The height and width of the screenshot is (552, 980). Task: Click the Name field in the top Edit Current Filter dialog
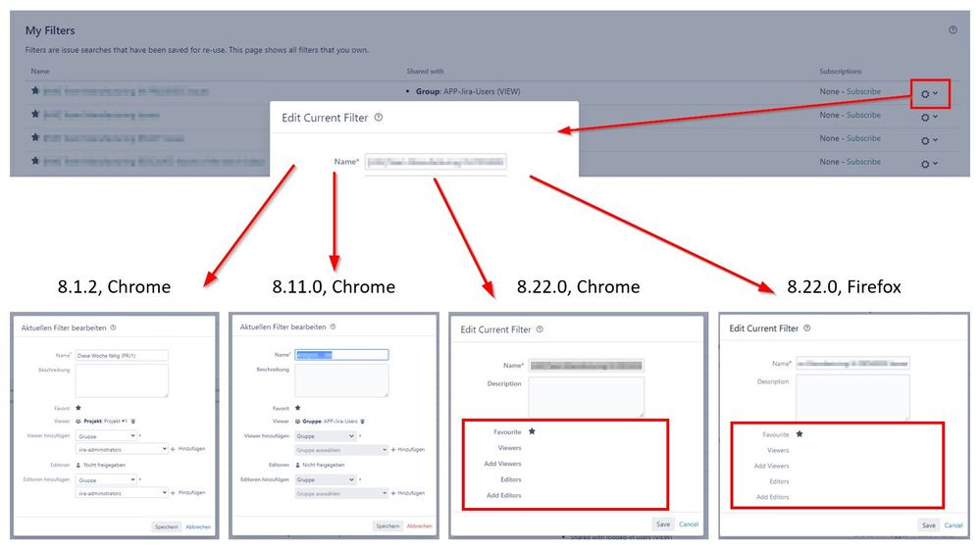pos(436,163)
